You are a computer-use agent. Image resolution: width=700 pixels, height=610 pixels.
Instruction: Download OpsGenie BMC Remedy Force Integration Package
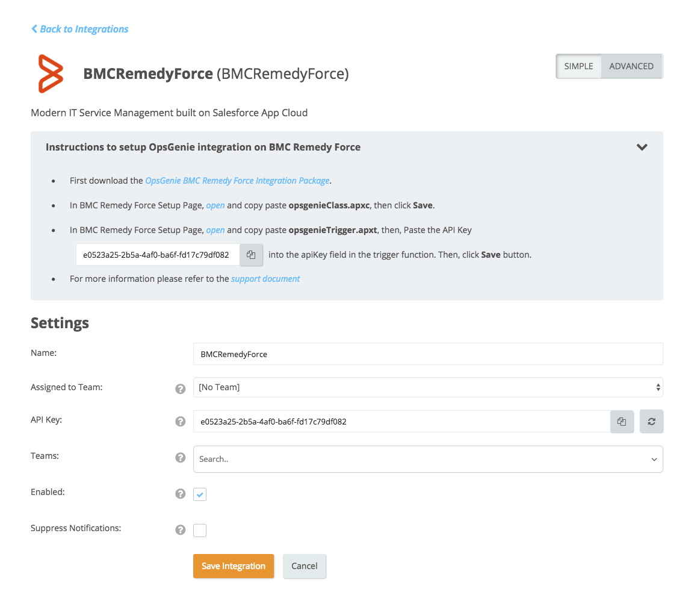coord(238,181)
